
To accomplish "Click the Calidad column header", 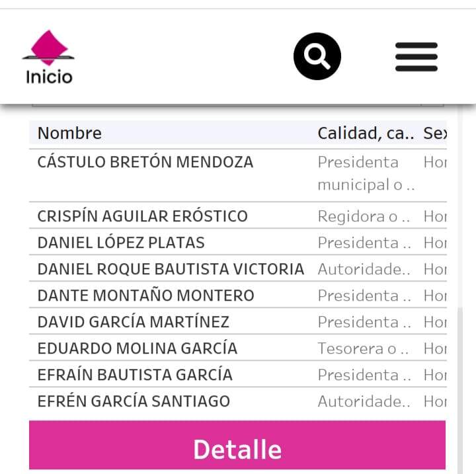I will click(366, 133).
